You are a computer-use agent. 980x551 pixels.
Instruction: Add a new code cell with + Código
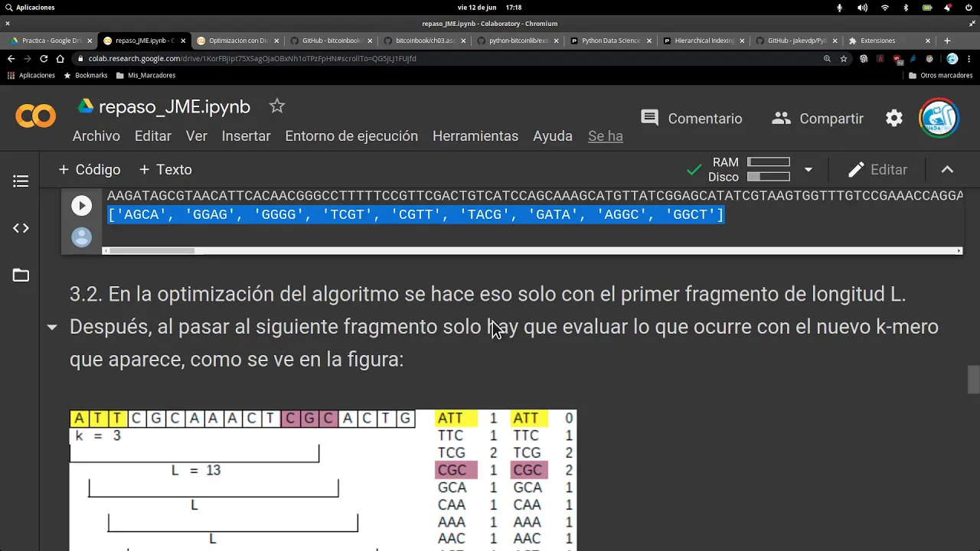90,169
